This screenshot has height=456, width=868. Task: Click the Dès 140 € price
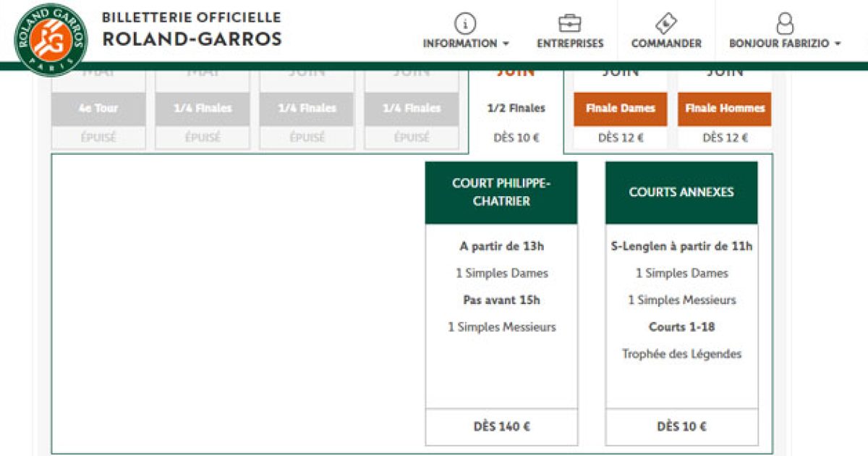(501, 426)
